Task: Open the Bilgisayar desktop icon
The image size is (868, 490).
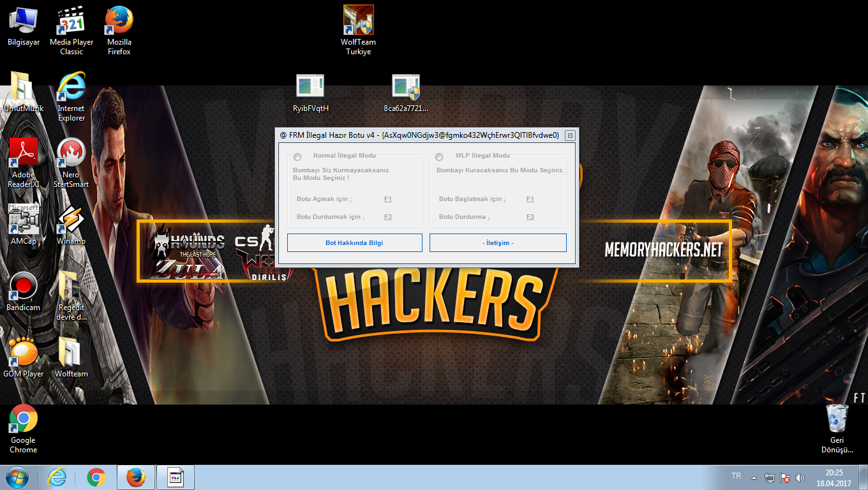Action: point(24,26)
